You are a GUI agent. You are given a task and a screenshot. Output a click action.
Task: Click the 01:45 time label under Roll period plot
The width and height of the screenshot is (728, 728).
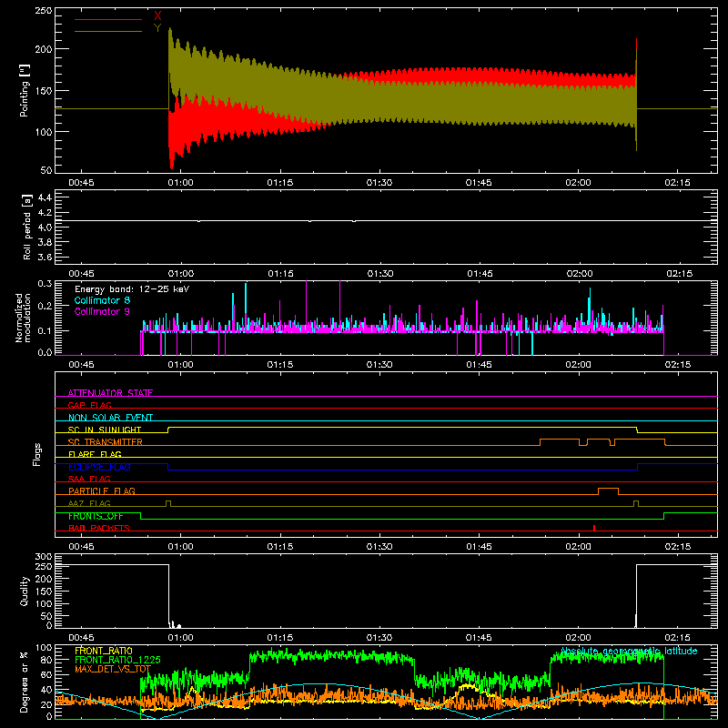click(x=480, y=274)
